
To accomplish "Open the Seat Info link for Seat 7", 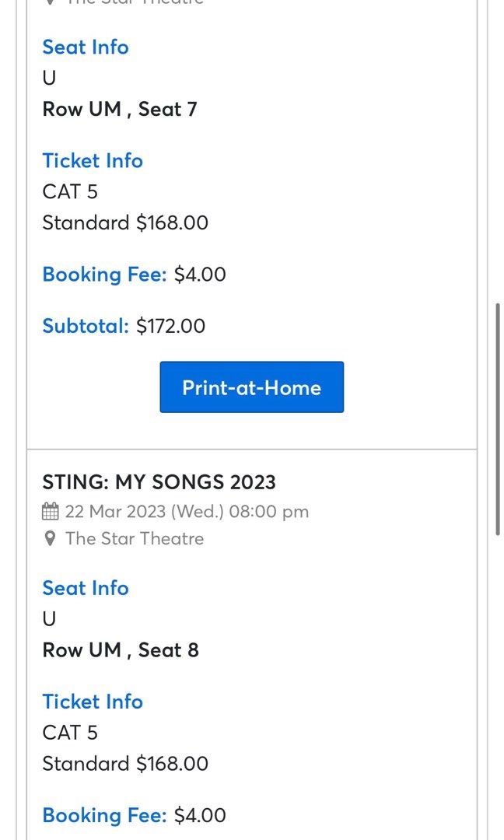I will click(x=86, y=47).
